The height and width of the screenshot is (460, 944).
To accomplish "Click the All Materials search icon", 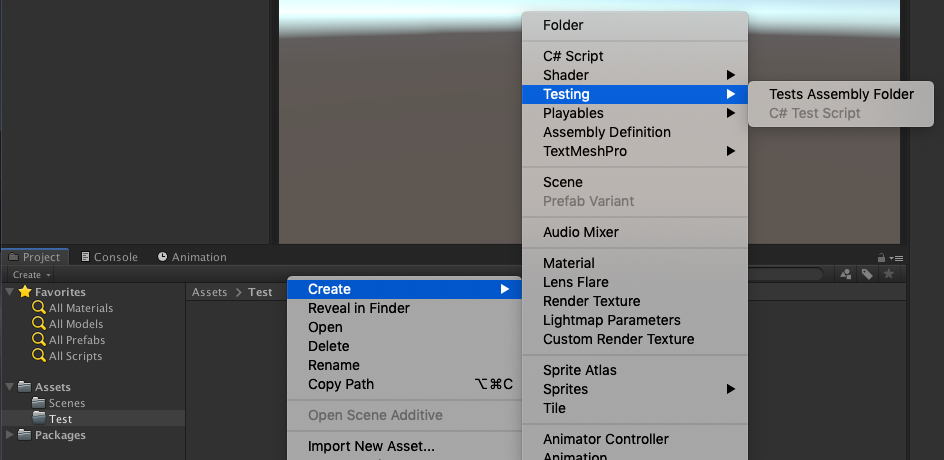I will coord(39,308).
